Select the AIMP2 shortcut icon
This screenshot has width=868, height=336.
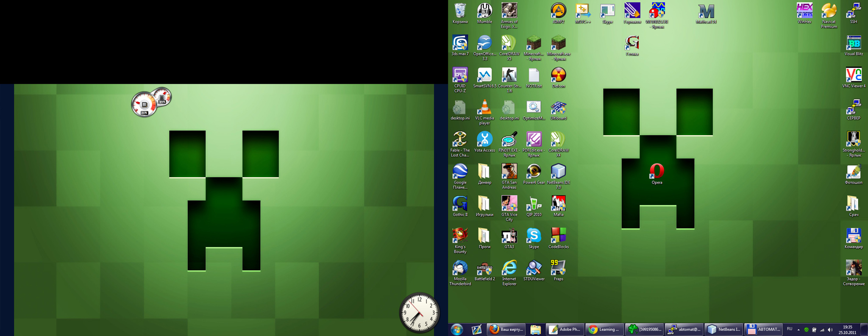[558, 11]
